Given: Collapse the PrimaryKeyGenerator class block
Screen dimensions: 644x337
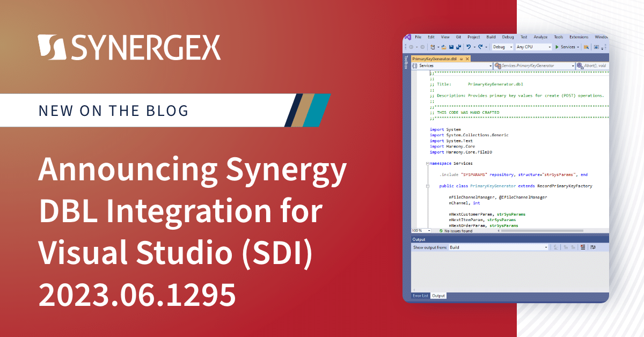Looking at the screenshot, I should point(428,186).
